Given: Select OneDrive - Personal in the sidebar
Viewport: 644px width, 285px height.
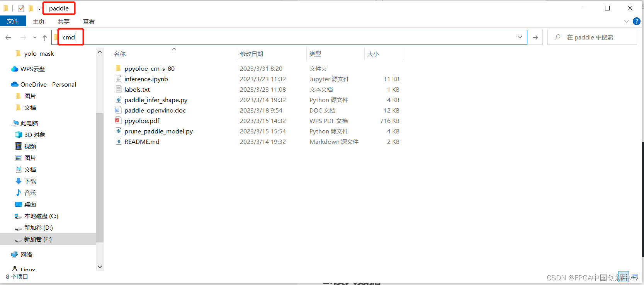Looking at the screenshot, I should [x=48, y=85].
